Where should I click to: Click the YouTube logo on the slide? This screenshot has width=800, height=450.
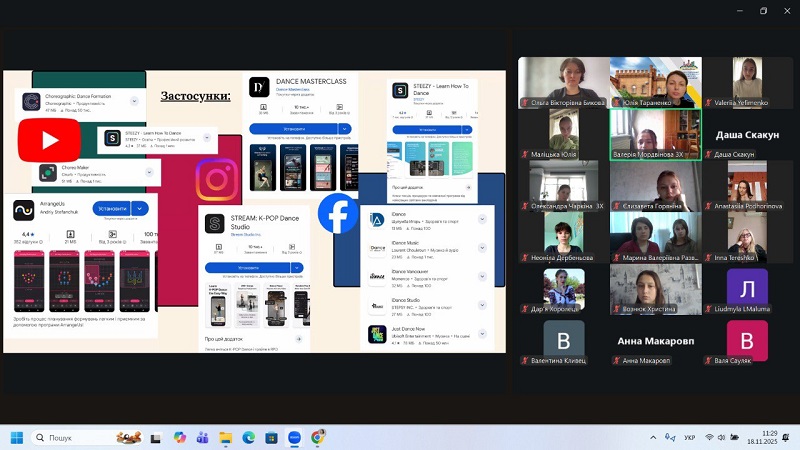49,138
